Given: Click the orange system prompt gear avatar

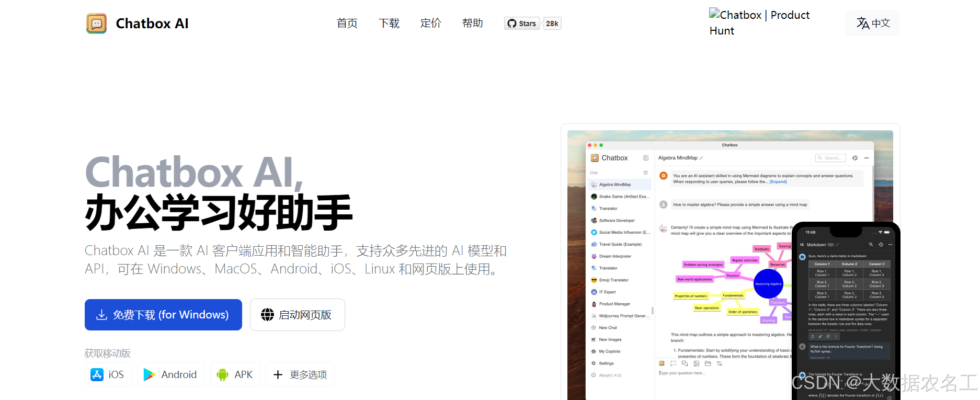Looking at the screenshot, I should pos(663,176).
